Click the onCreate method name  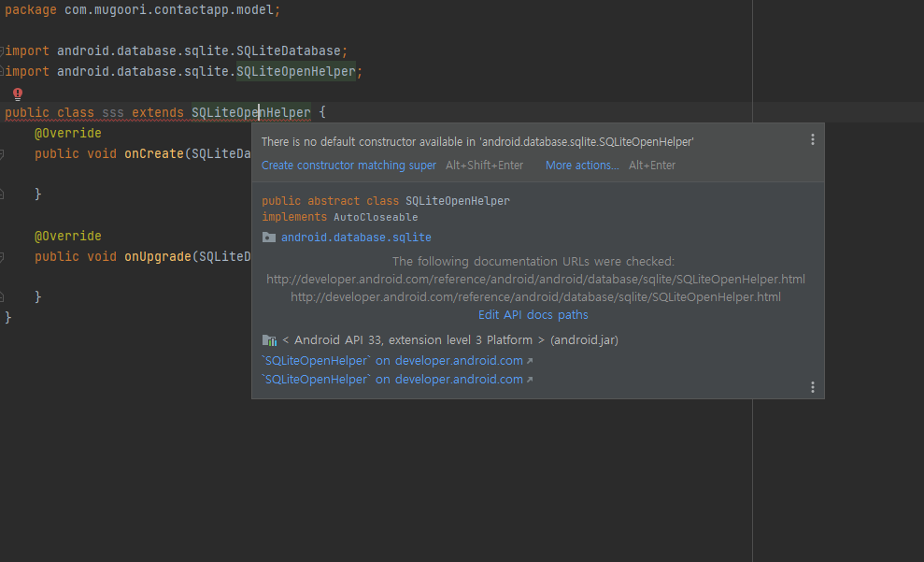click(154, 154)
